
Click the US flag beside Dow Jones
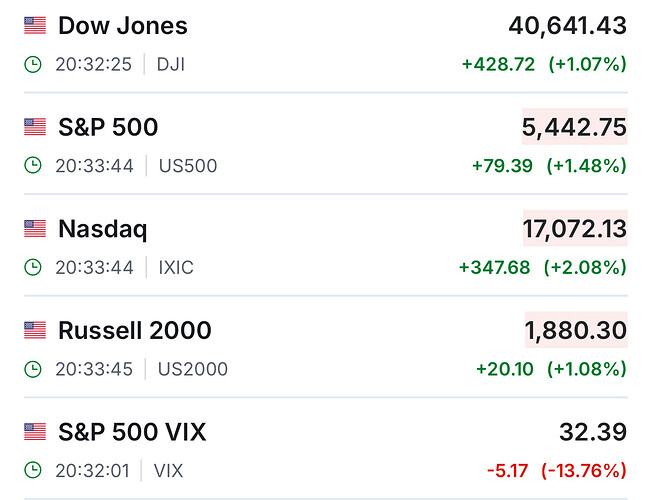click(35, 26)
